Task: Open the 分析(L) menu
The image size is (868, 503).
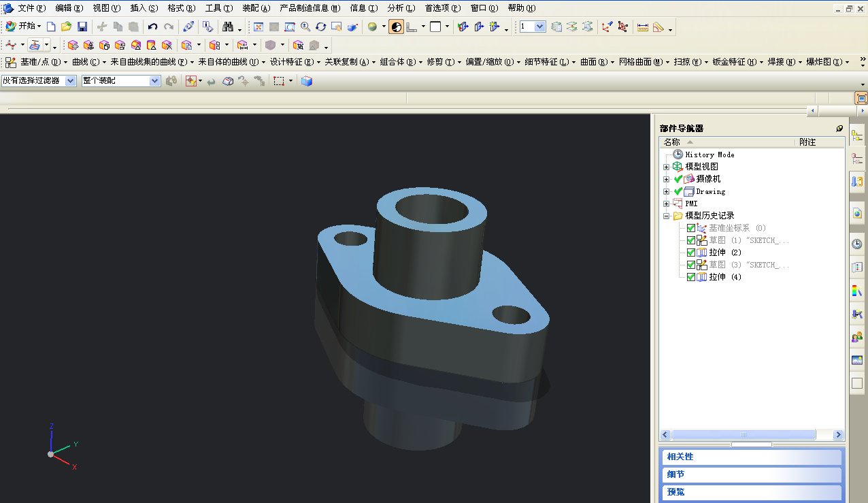Action: pyautogui.click(x=401, y=8)
